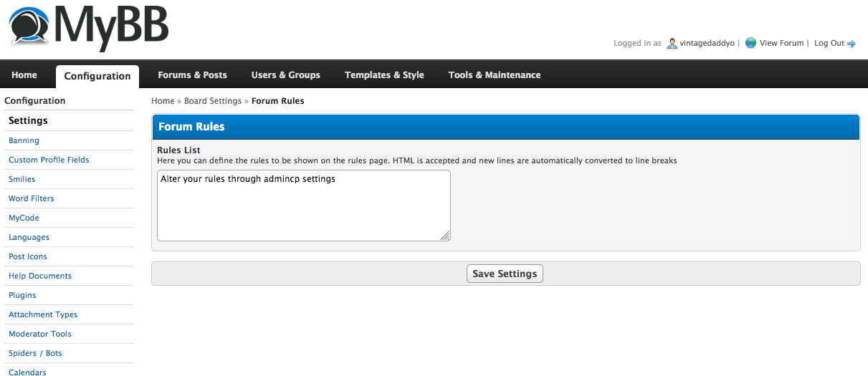Open the View Forum link
This screenshot has height=376, width=868.
[781, 43]
